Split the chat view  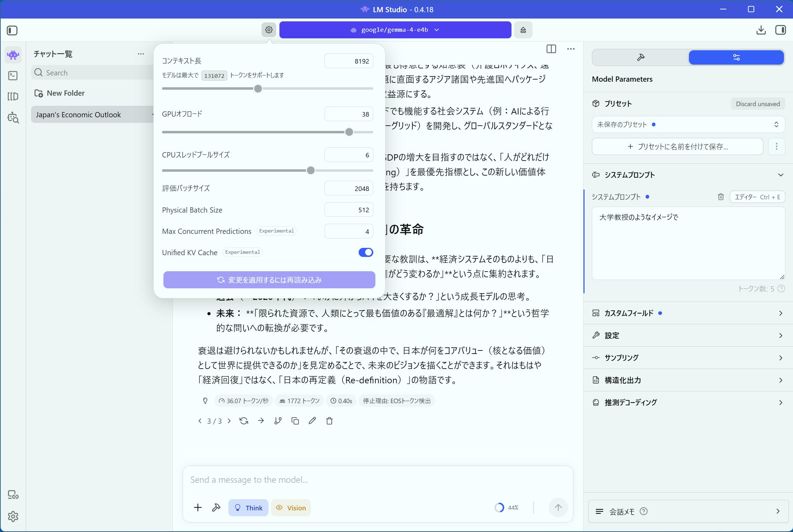pos(551,49)
